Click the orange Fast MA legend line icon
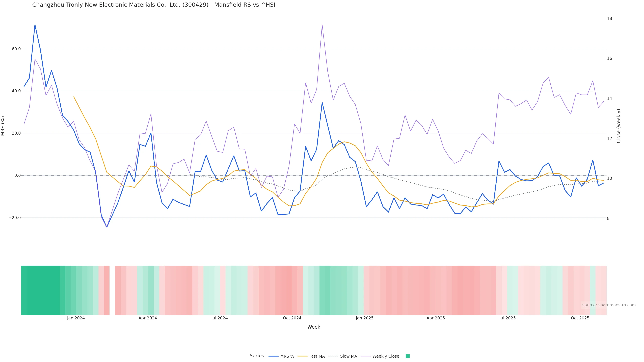644x362 pixels. 303,356
